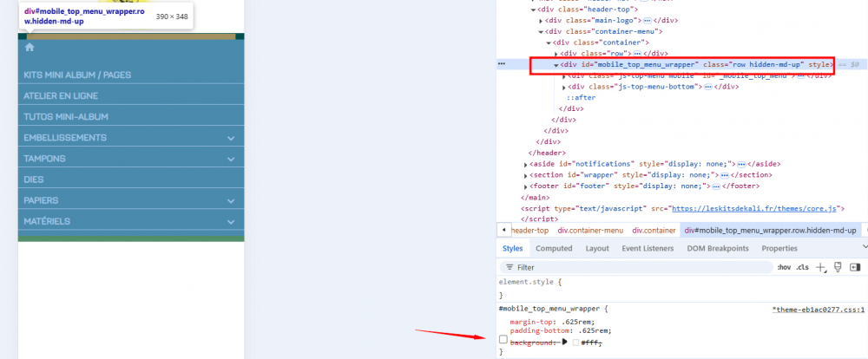Viewport: 868px width, 359px height.
Task: Open KITS MINI ALBUM / PAGES menu link
Action: [x=77, y=75]
